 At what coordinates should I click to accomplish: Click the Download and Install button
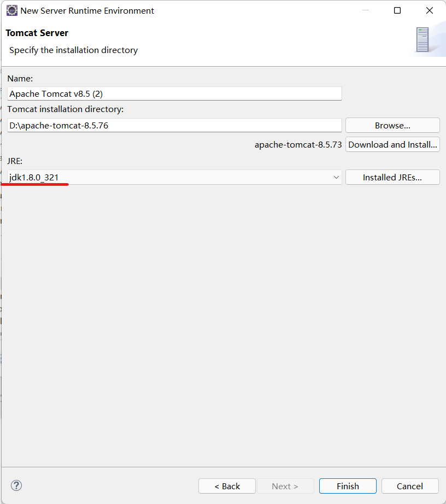[x=392, y=144]
